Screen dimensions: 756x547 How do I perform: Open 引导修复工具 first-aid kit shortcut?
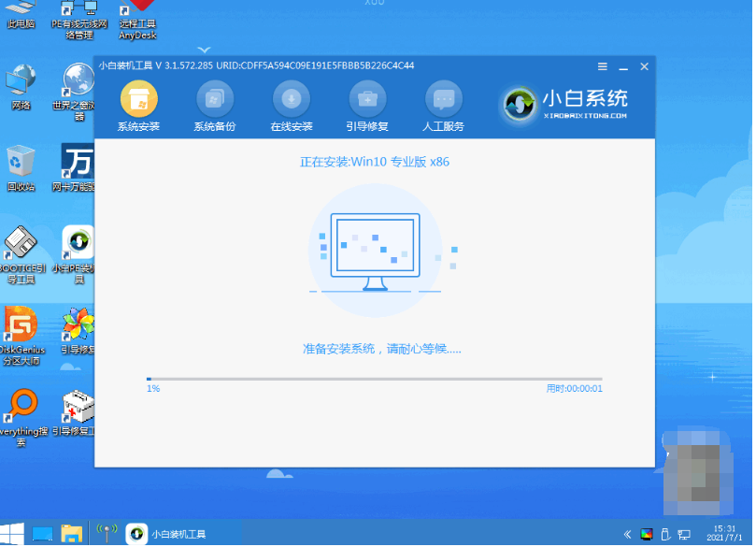click(77, 413)
